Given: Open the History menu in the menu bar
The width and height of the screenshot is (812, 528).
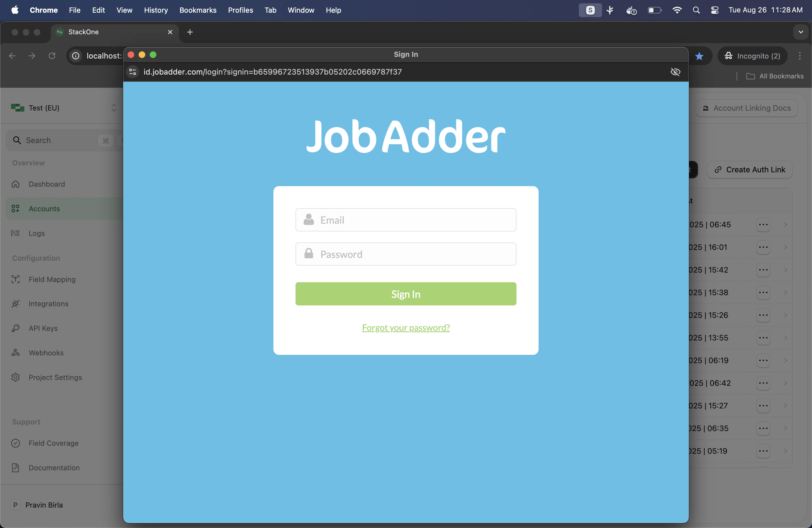Looking at the screenshot, I should (x=156, y=10).
